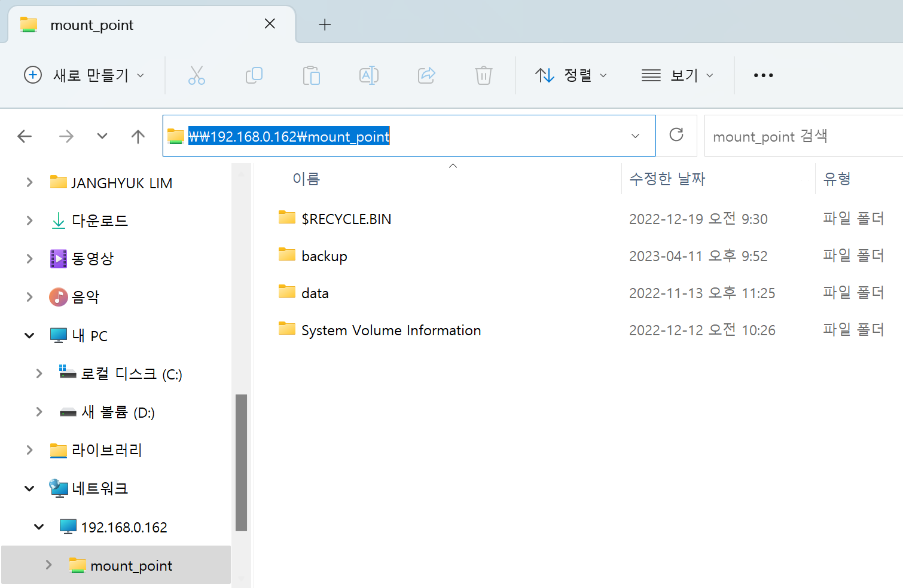Click the date 2023-04-11 오후 9:52
Viewport: 903px width, 588px height.
point(698,256)
